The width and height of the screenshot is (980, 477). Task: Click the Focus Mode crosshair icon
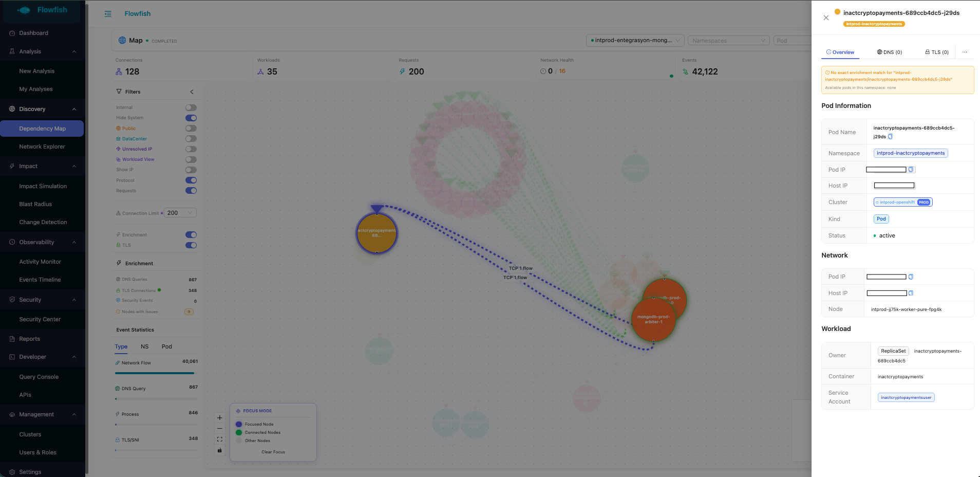pyautogui.click(x=238, y=411)
